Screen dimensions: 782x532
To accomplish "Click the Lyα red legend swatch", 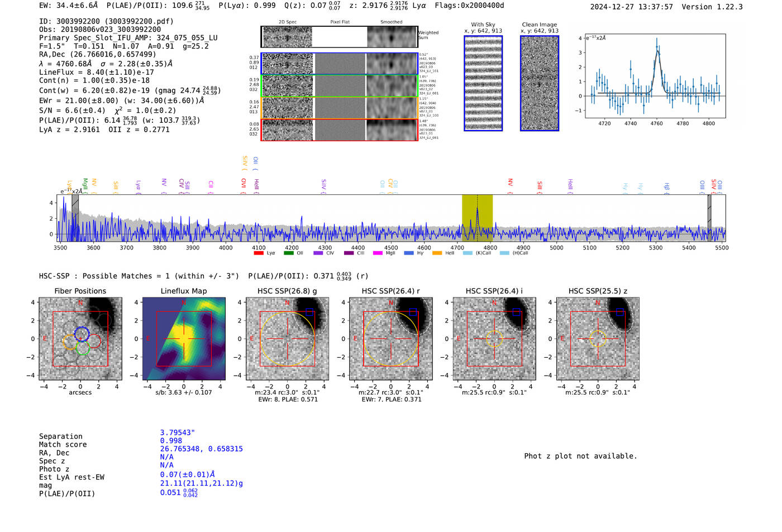I will (259, 253).
